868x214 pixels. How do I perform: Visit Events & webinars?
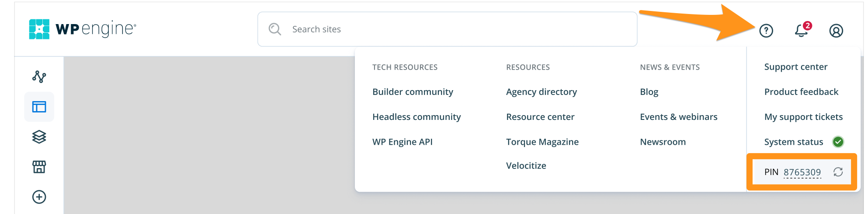[x=678, y=117]
